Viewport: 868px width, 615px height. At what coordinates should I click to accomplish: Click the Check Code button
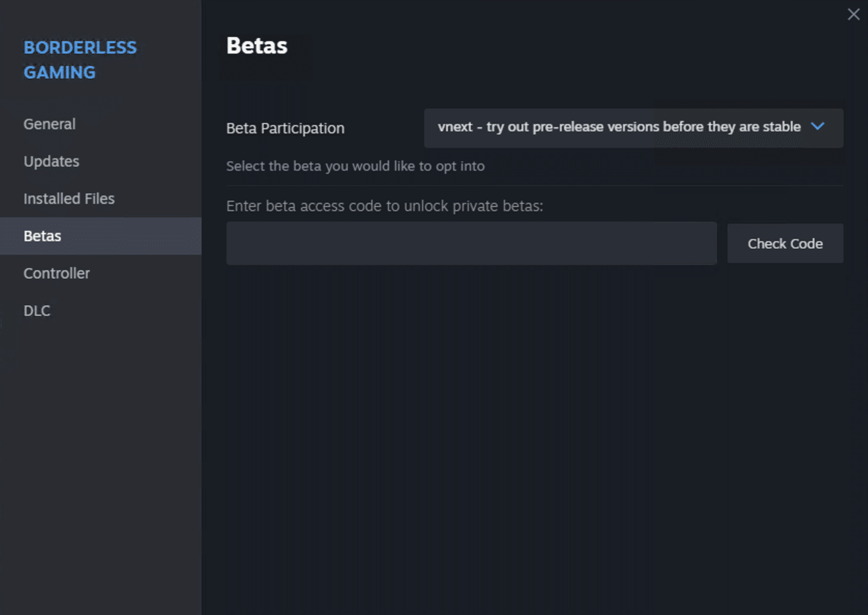coord(785,244)
